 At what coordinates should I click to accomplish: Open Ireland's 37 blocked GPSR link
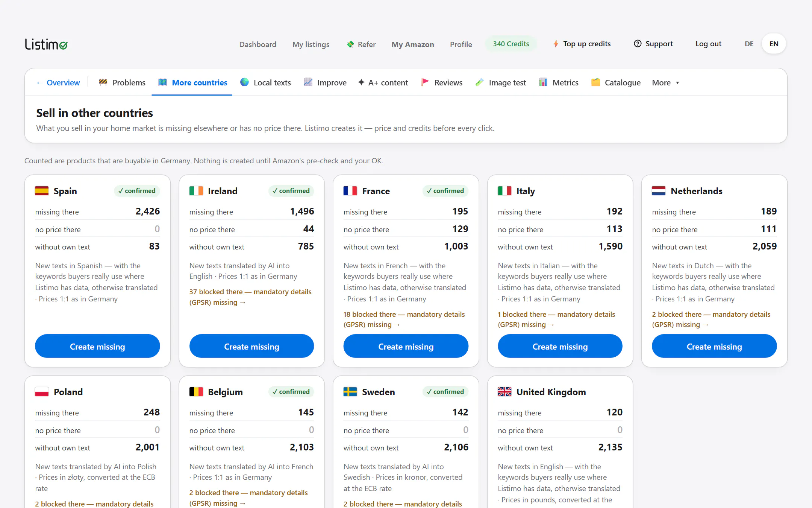click(250, 297)
